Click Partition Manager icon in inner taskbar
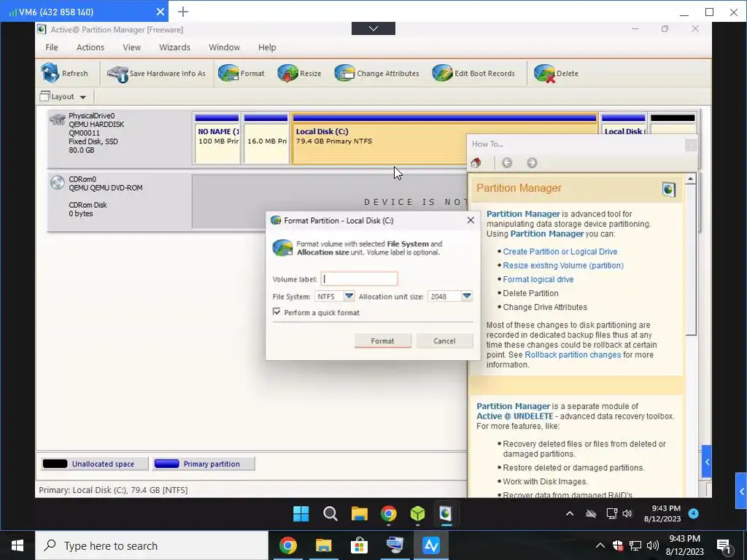The image size is (747, 560). [446, 513]
